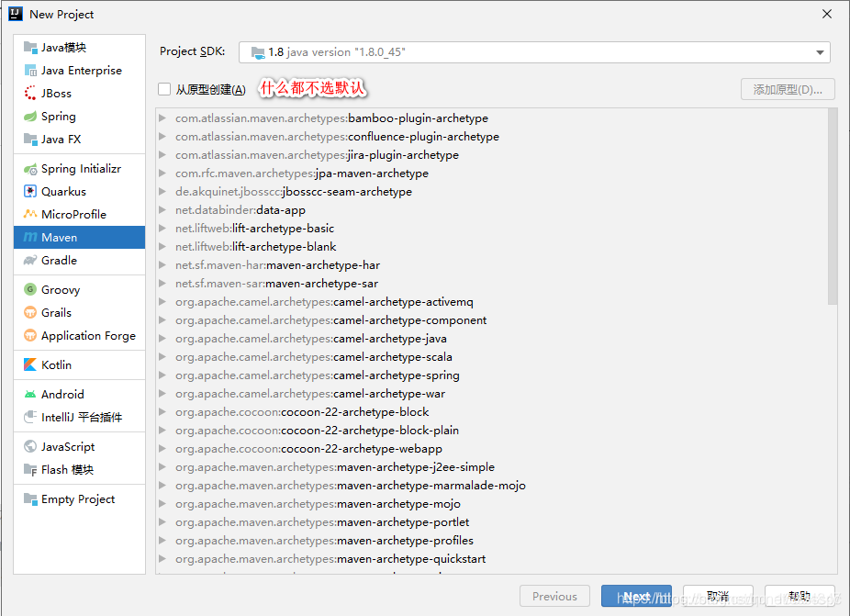The width and height of the screenshot is (850, 616).
Task: Click the Next button
Action: click(636, 596)
